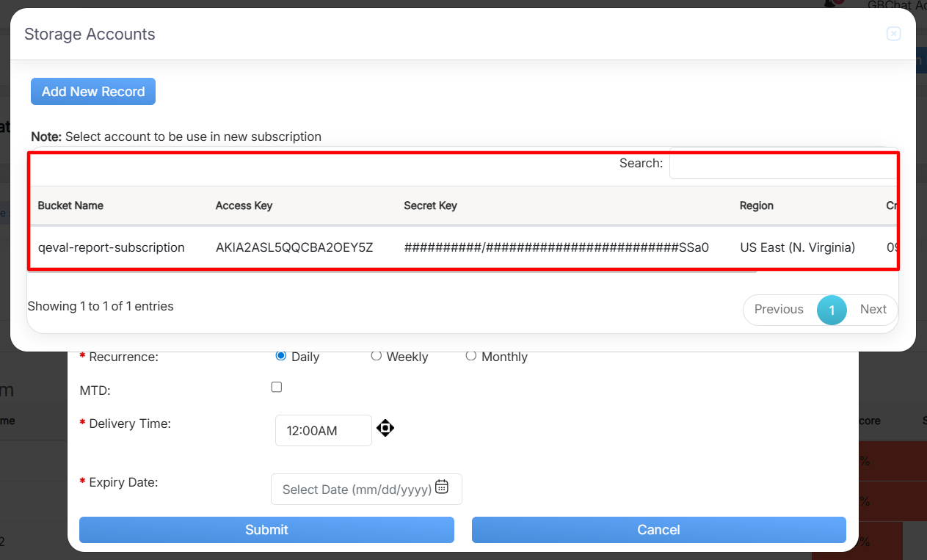
Task: Click the US East (N. Virginia) cell
Action: coord(798,247)
